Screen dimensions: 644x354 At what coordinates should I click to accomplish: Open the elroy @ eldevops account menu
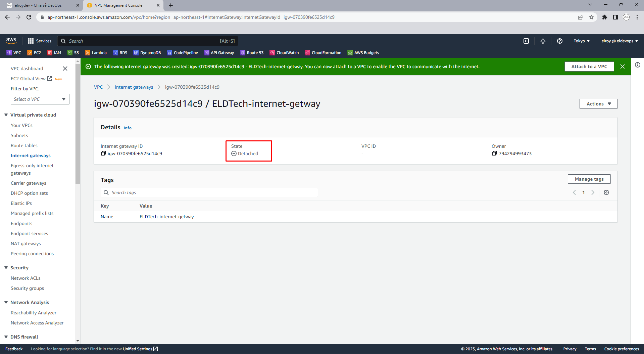pos(620,41)
